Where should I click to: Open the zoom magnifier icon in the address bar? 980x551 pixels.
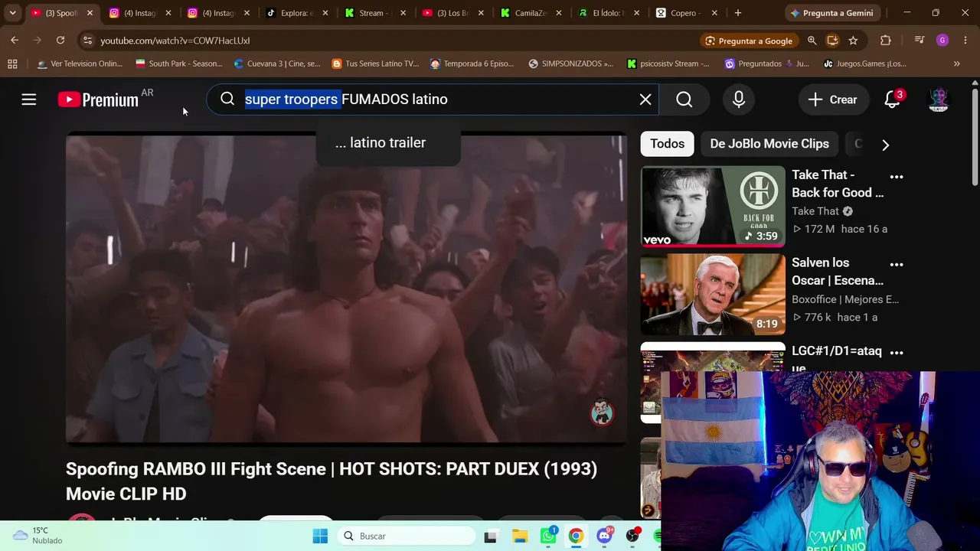tap(812, 41)
